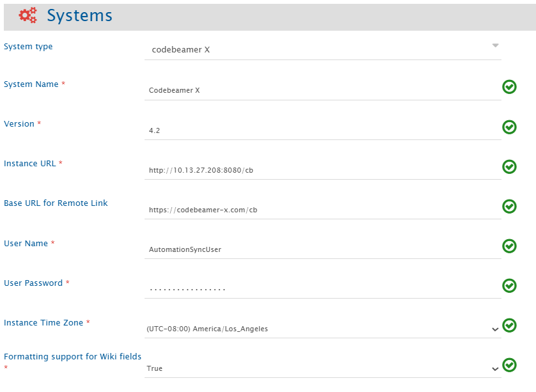This screenshot has width=536, height=392.
Task: Click the Systems page heading
Action: (79, 16)
